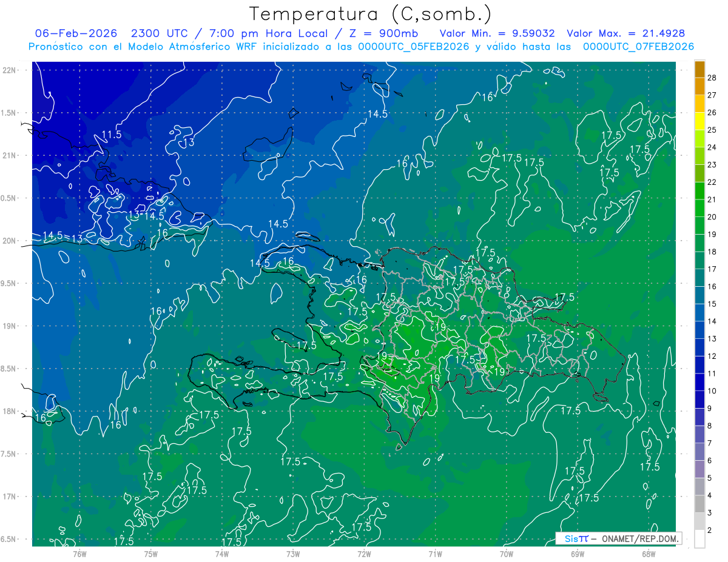This screenshot has width=728, height=562.
Task: Click the lavender swatch between 5 and 6
Action: click(699, 469)
